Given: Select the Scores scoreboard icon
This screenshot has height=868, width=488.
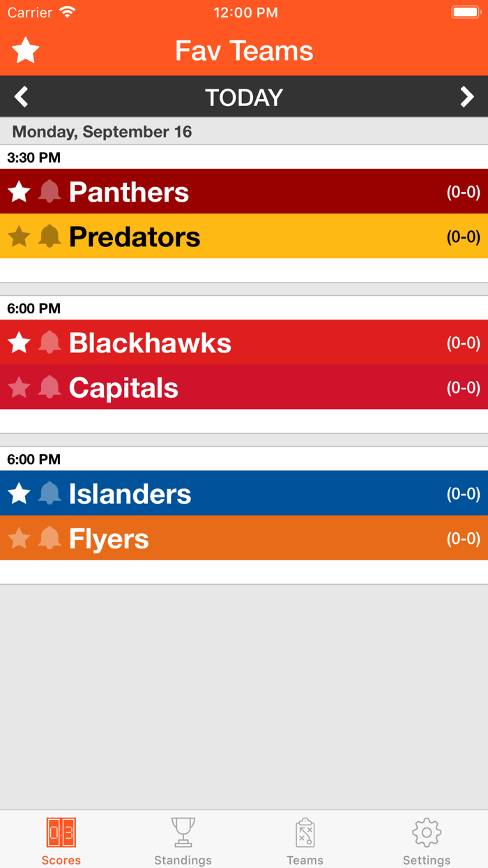Looking at the screenshot, I should pos(61,832).
